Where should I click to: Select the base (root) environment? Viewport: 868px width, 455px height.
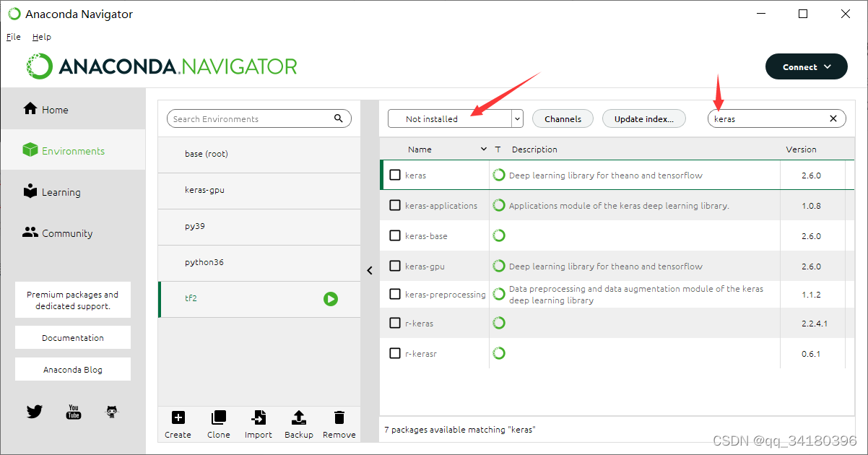(259, 155)
